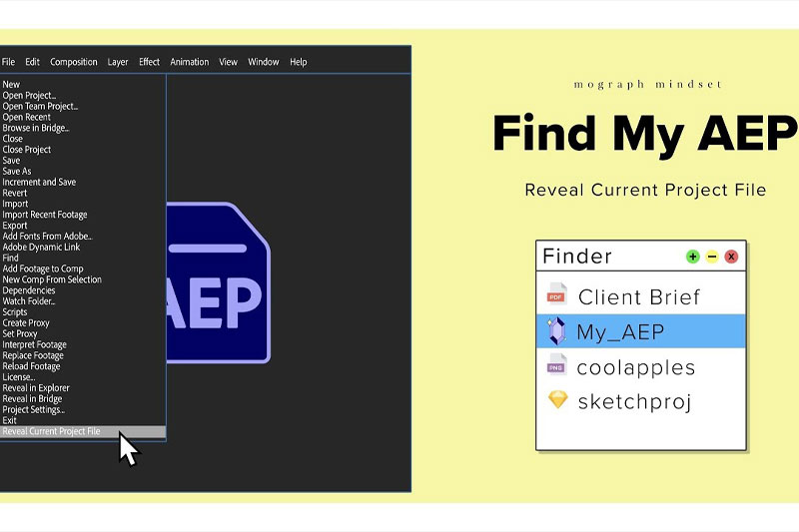Choose Close Project menu entry
Viewport: 799px width, 532px height.
pos(27,150)
